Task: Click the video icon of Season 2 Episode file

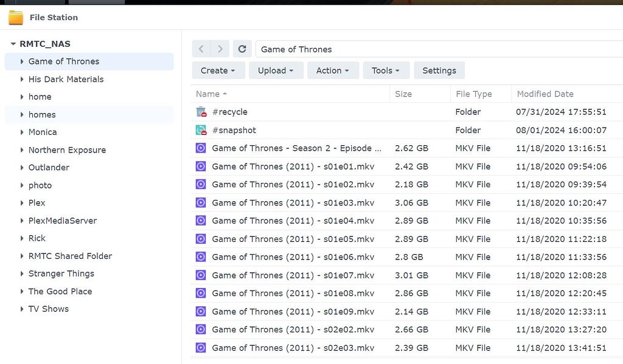Action: [x=201, y=148]
